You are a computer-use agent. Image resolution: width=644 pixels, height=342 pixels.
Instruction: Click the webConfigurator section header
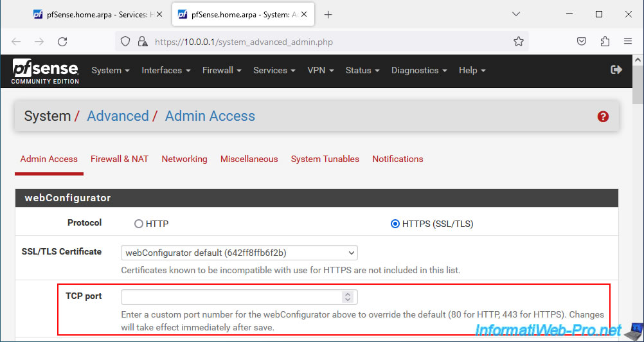point(317,198)
